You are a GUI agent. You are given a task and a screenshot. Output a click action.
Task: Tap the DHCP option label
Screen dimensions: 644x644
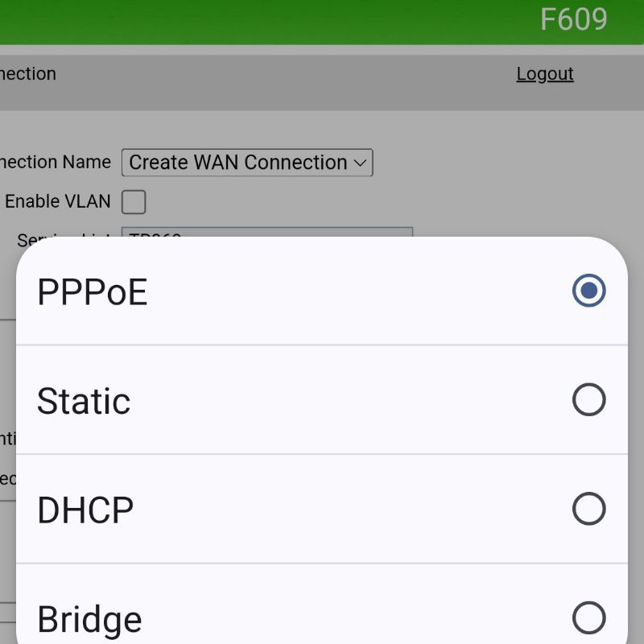(x=85, y=510)
